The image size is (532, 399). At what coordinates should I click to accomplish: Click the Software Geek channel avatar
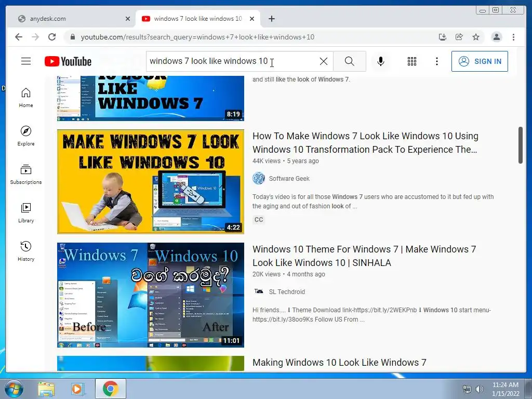[259, 179]
